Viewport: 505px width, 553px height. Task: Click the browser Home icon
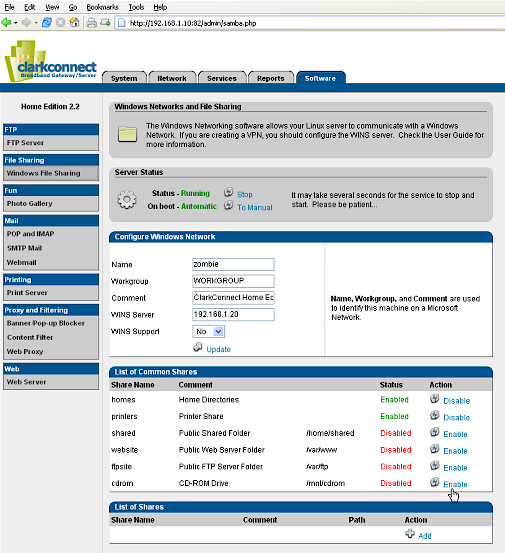(x=74, y=23)
